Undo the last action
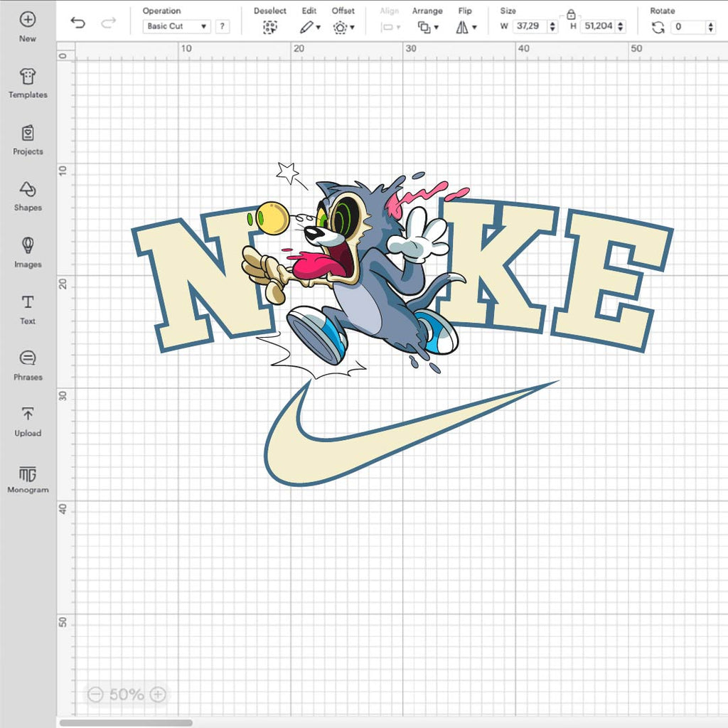Viewport: 728px width, 728px height. 78,23
